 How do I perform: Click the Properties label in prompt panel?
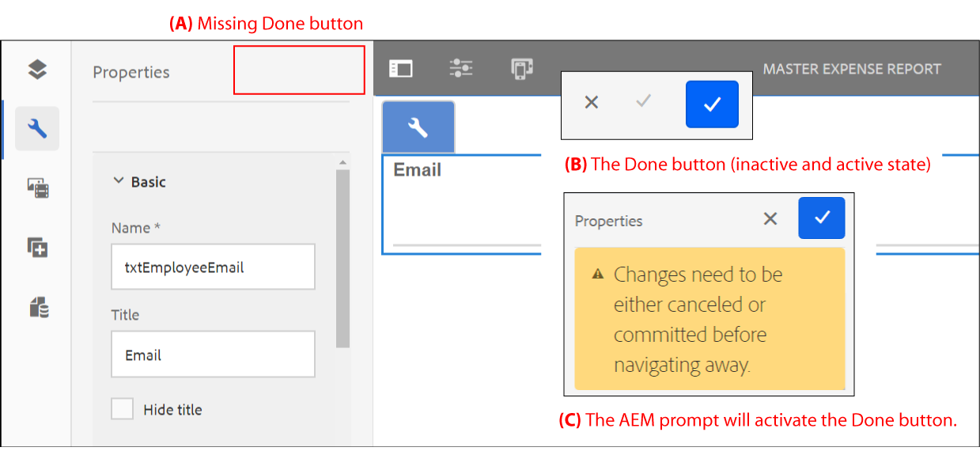tap(608, 221)
